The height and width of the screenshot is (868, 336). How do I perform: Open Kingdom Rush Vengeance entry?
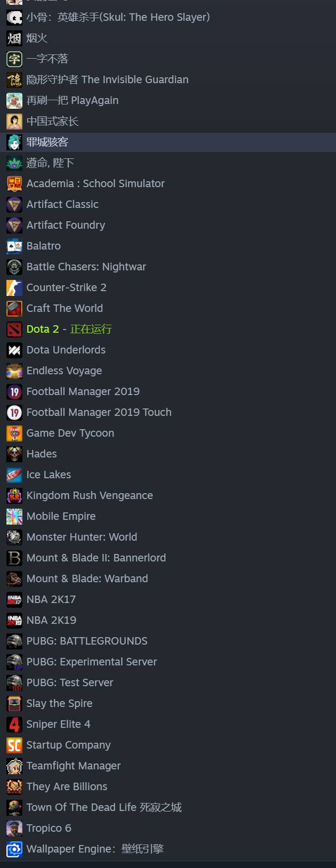[x=168, y=495]
